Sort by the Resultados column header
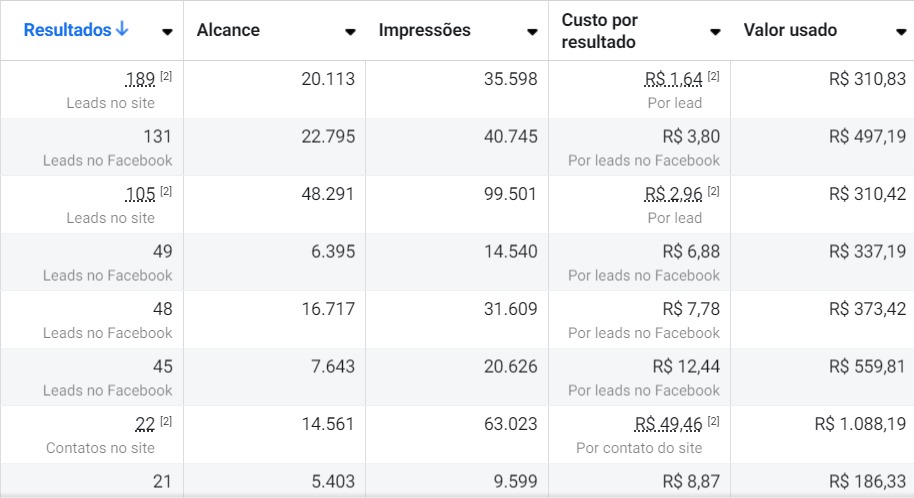The width and height of the screenshot is (914, 498). 67,30
